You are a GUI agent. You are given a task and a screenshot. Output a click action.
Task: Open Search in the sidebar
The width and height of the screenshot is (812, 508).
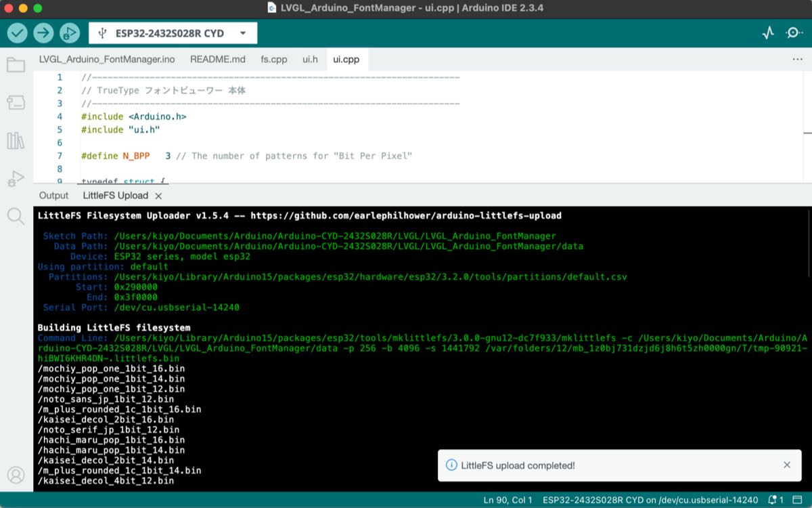click(x=16, y=216)
